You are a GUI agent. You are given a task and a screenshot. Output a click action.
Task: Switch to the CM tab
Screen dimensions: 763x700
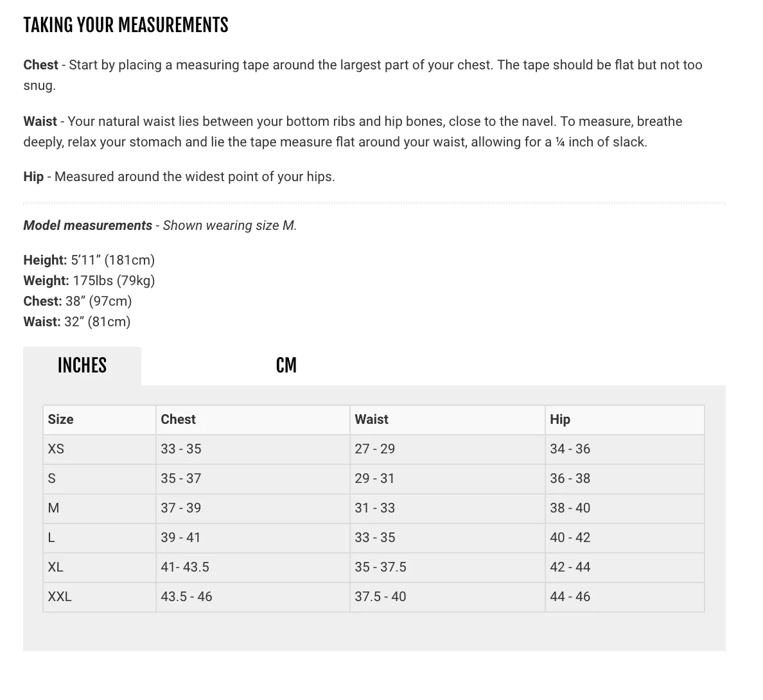(286, 365)
